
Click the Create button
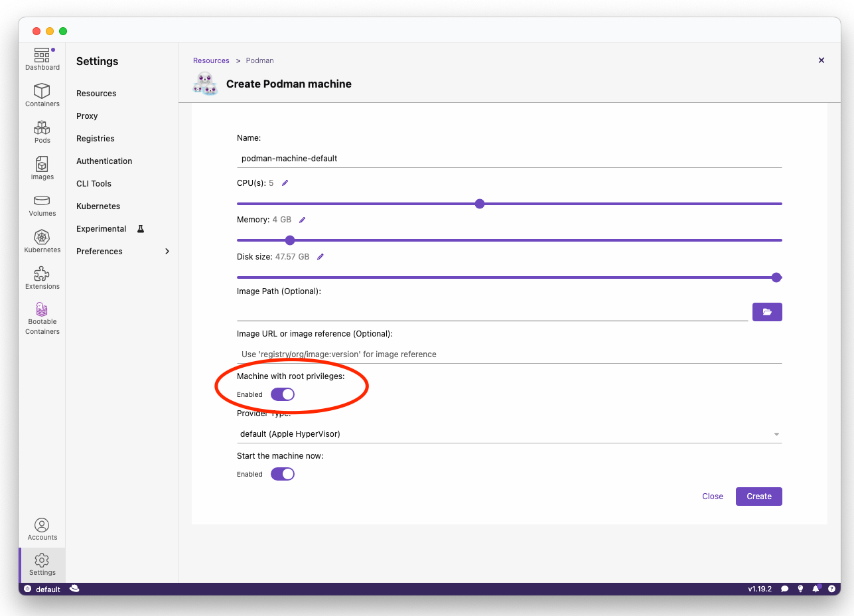coord(759,497)
